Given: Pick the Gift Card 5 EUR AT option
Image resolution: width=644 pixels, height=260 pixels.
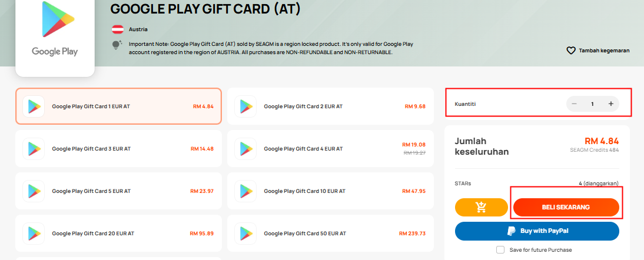Looking at the screenshot, I should point(119,191).
